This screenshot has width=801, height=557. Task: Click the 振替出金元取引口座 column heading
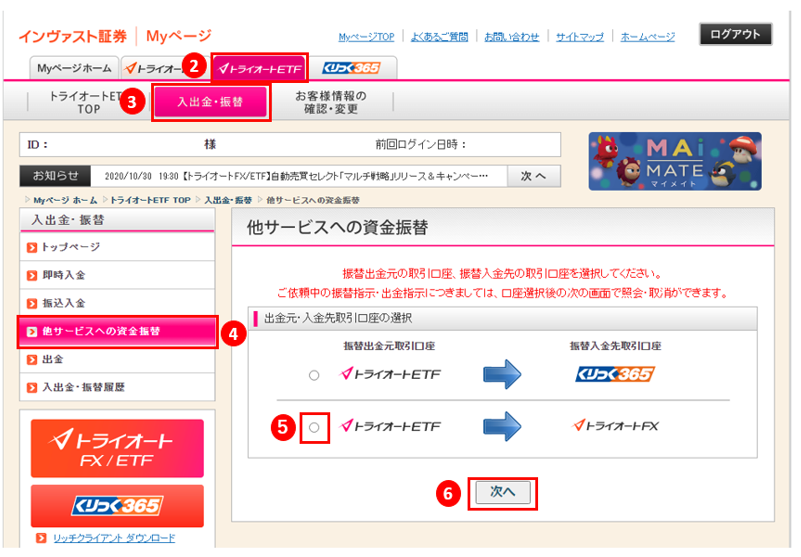[x=389, y=346]
